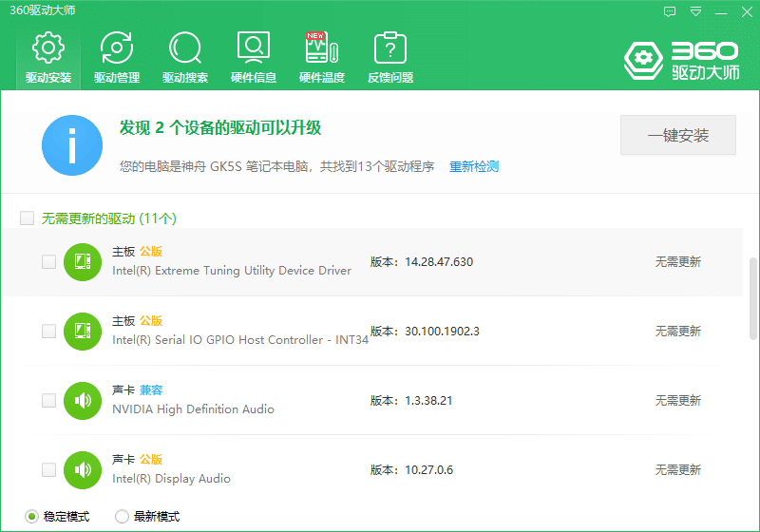Click 公版 tag on Extreme Tuning Utility row
This screenshot has height=532, width=760.
[151, 252]
